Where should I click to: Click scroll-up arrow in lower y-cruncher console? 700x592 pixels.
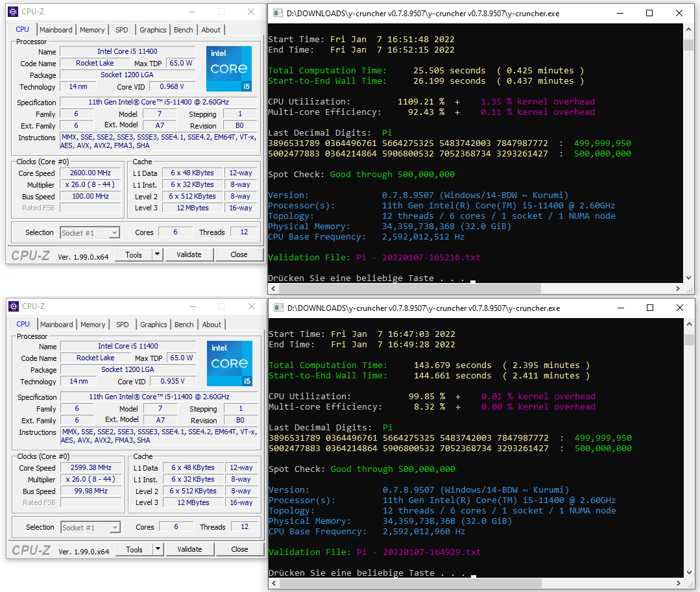pos(689,324)
